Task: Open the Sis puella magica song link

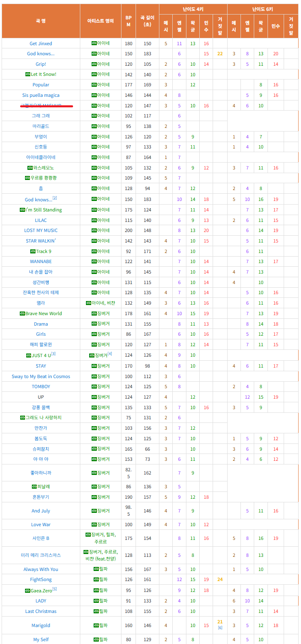Action: [x=41, y=95]
